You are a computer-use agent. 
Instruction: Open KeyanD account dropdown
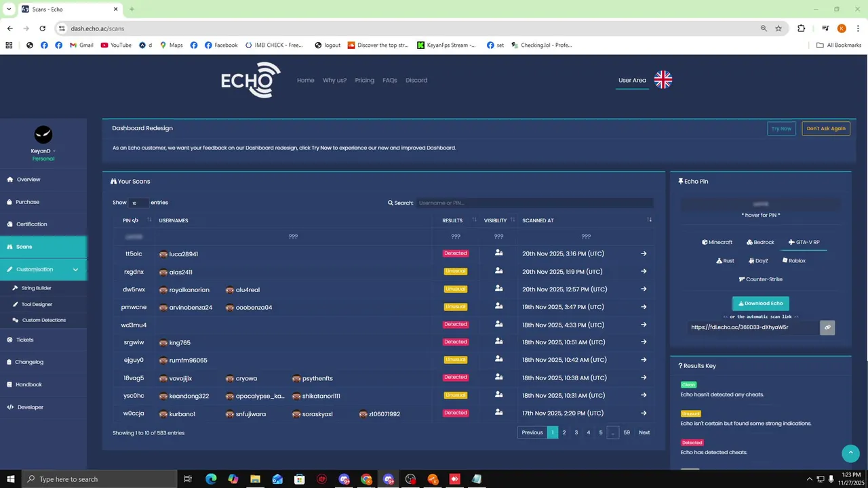(43, 150)
